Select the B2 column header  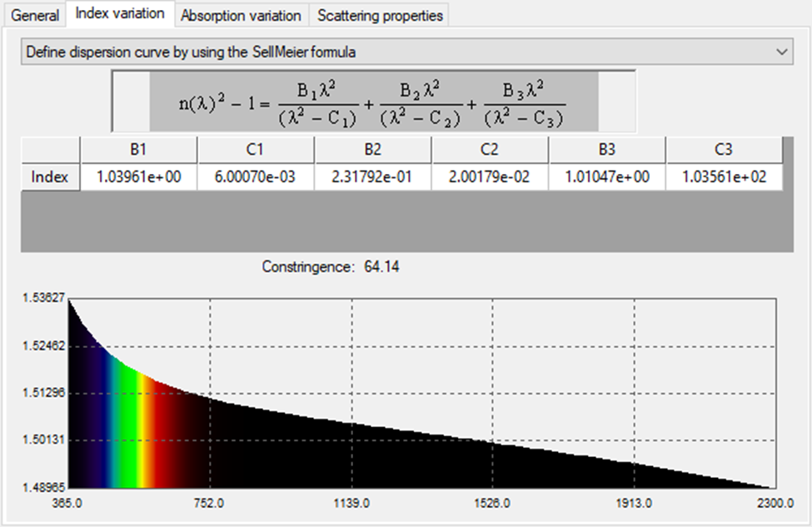click(372, 150)
